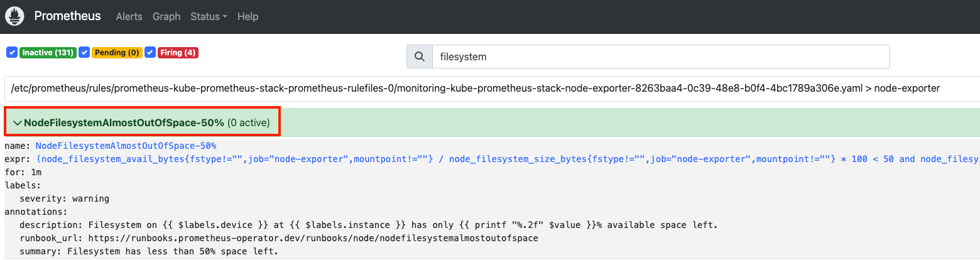Screen dimensions: 980x260
Task: Select the Firing (4) red badge
Action: pos(178,53)
